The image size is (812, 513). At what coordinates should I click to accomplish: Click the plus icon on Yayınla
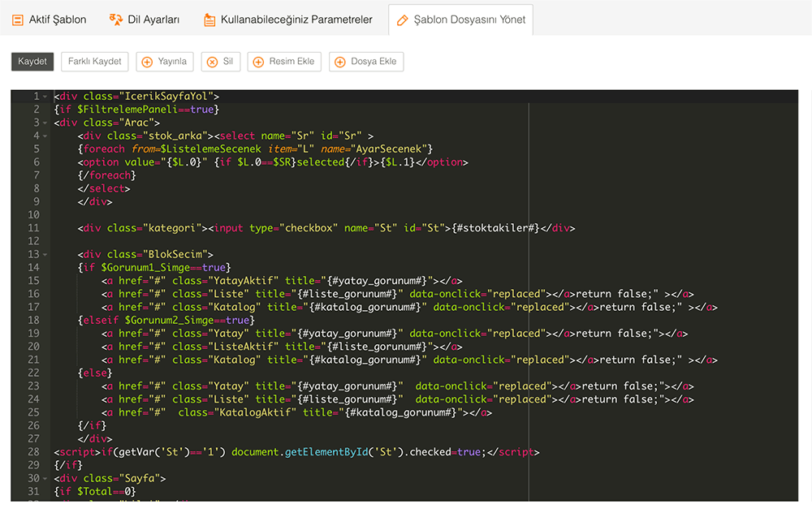[147, 63]
